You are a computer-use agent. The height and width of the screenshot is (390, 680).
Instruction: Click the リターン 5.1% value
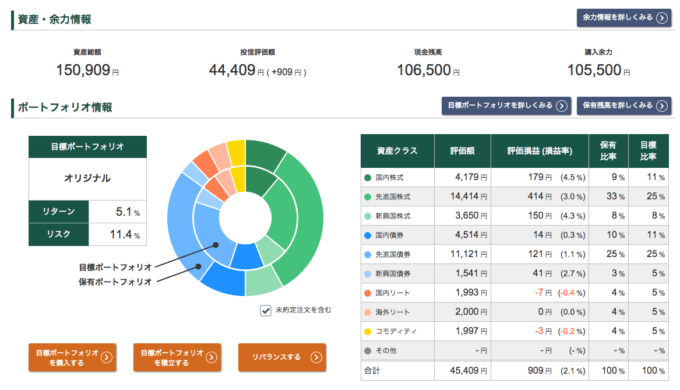[128, 212]
